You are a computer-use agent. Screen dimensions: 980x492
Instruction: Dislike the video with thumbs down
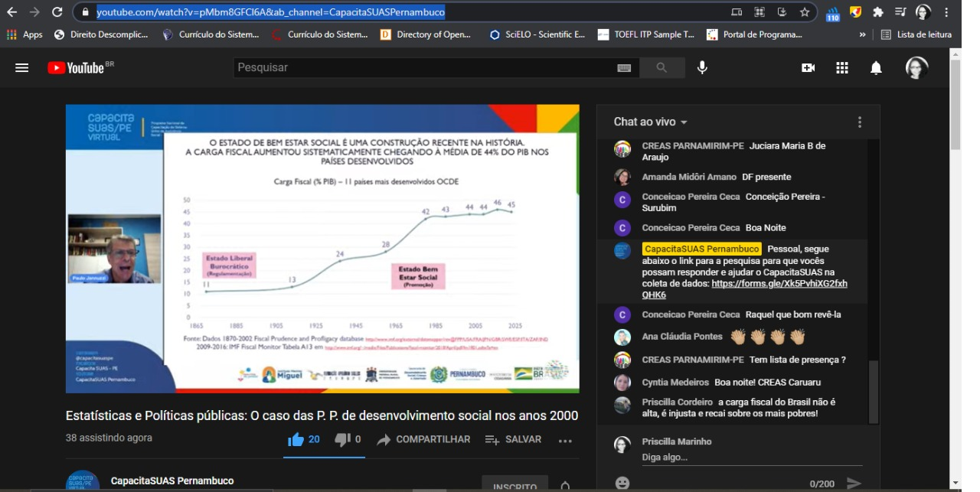tap(343, 439)
